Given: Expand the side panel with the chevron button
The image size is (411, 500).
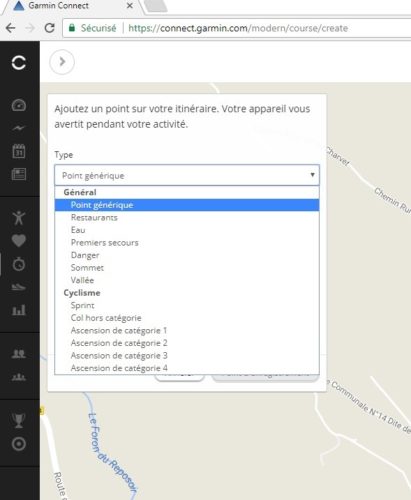Looking at the screenshot, I should tap(62, 62).
